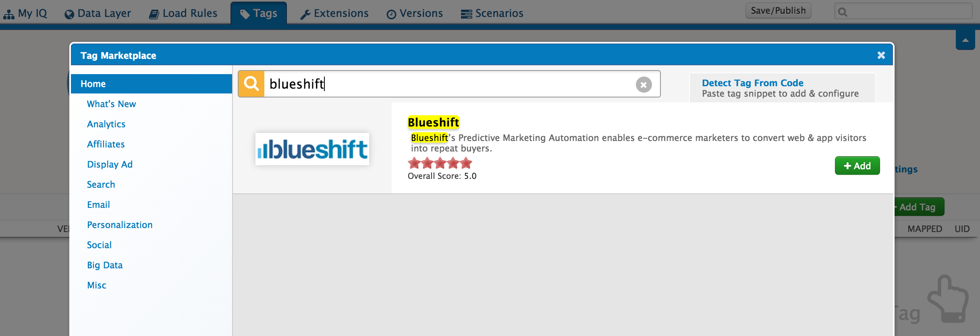Choose the Big Data category
The image size is (980, 336).
coord(105,265)
